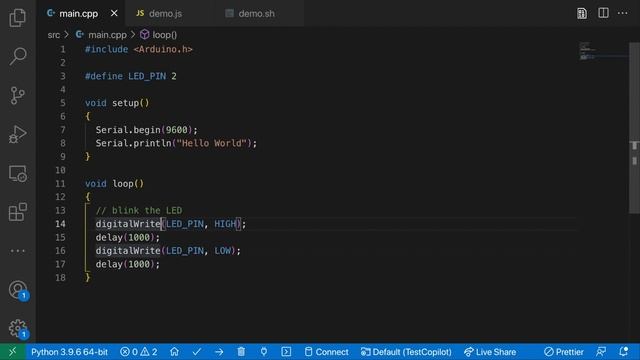
Task: Click HIGH in digitalWrite call
Action: pos(225,224)
